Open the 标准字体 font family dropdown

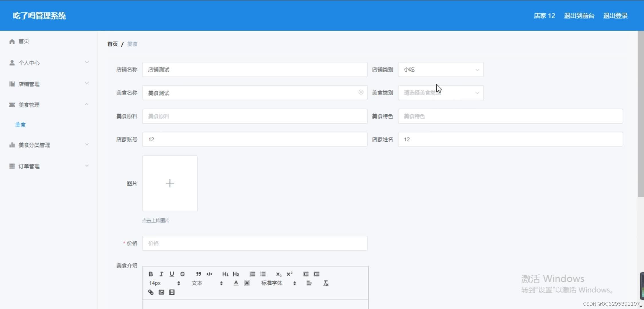(278, 283)
